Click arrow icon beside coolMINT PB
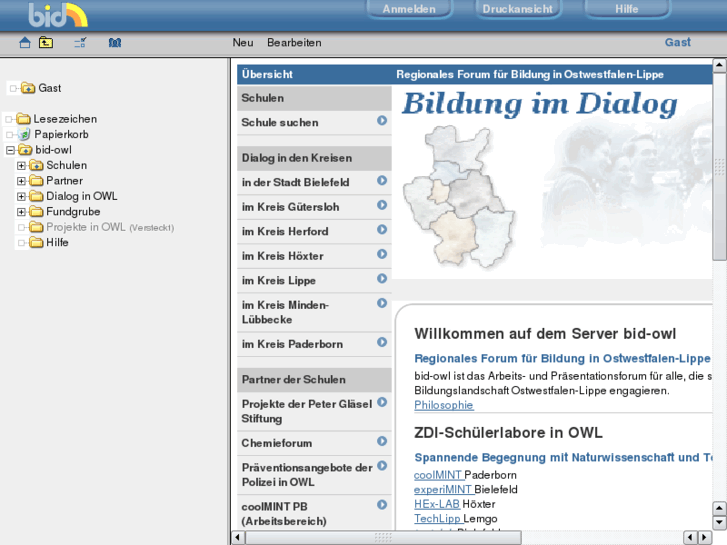The height and width of the screenshot is (545, 727). coord(382,505)
